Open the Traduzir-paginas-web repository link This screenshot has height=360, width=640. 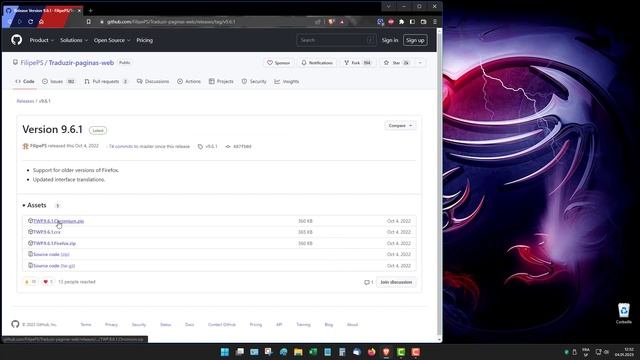[81, 63]
